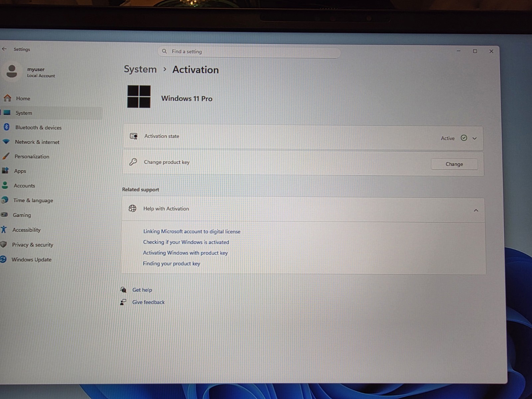
Task: Click the Bluetooth icon in sidebar
Action: (6, 127)
